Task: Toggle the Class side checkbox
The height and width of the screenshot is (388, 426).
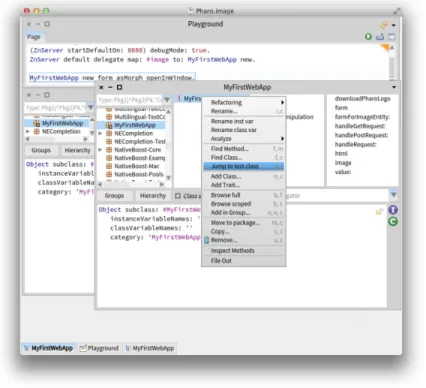Action: [x=178, y=196]
